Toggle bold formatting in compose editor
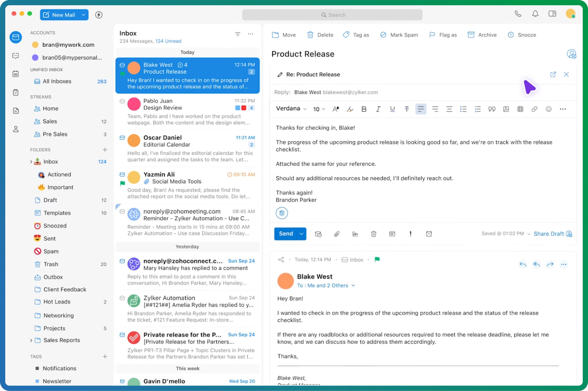Image resolution: width=588 pixels, height=391 pixels. click(364, 109)
